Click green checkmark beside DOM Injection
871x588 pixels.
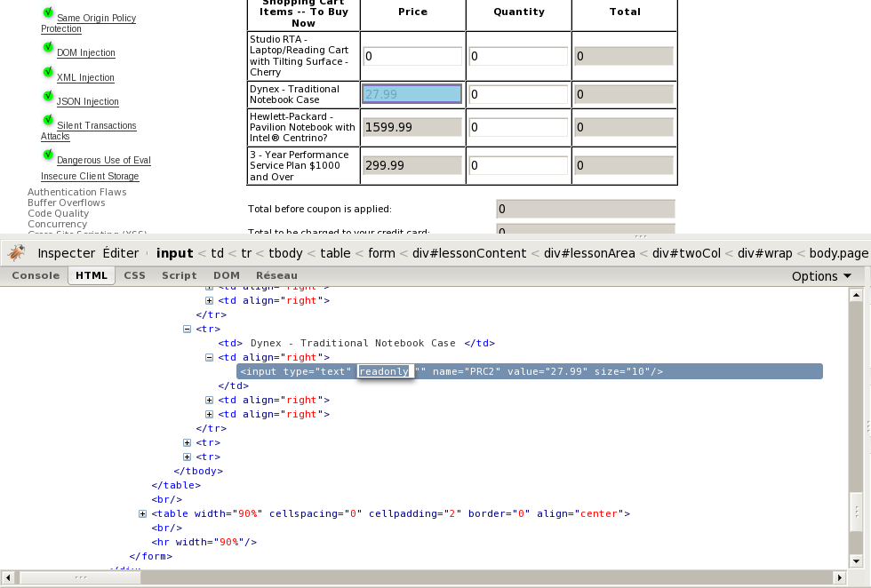[48, 48]
